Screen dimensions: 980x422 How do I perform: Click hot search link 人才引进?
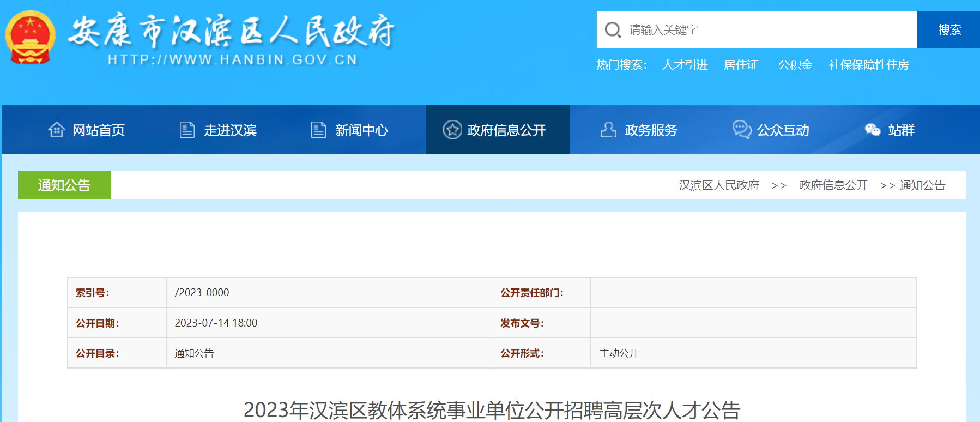click(685, 65)
